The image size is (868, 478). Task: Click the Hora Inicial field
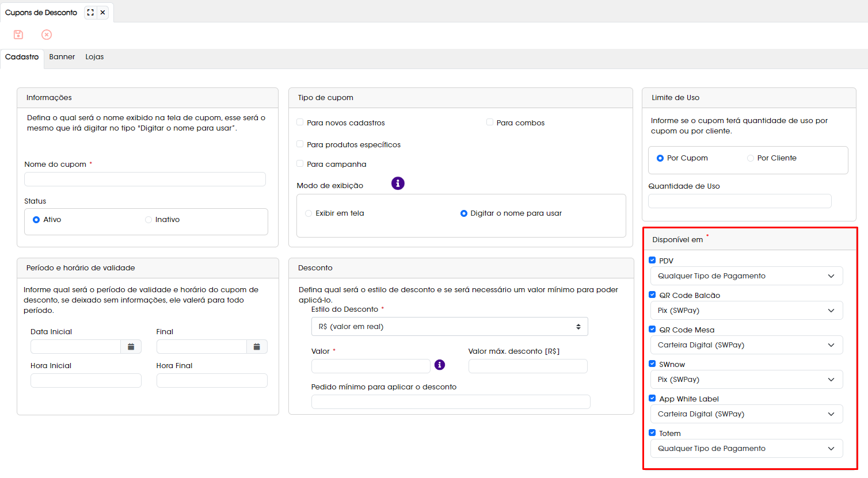[x=86, y=380]
